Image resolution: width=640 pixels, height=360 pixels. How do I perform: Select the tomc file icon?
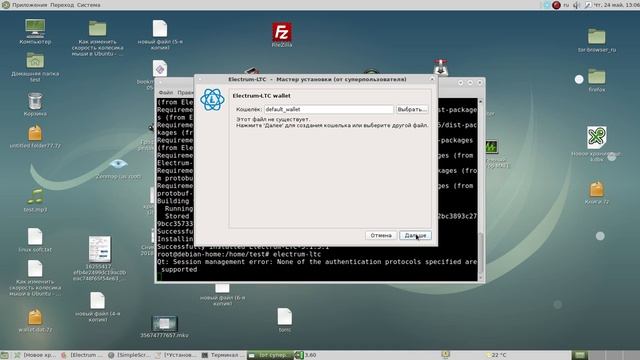284,320
